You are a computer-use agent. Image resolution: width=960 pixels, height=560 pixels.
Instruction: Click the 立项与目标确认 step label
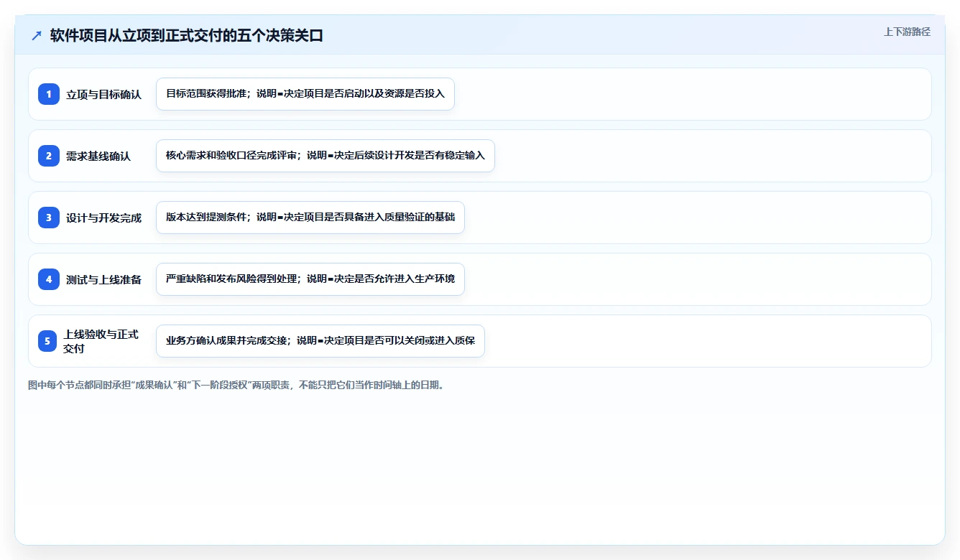click(x=103, y=94)
